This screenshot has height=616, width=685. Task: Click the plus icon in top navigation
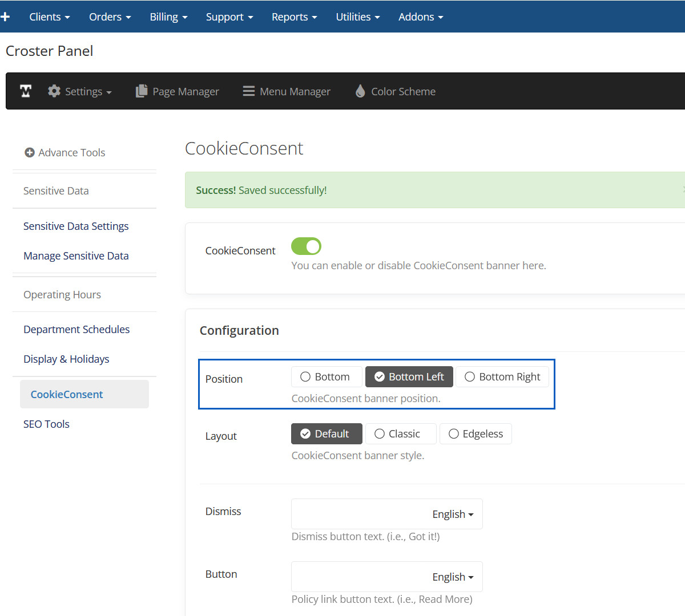[6, 17]
